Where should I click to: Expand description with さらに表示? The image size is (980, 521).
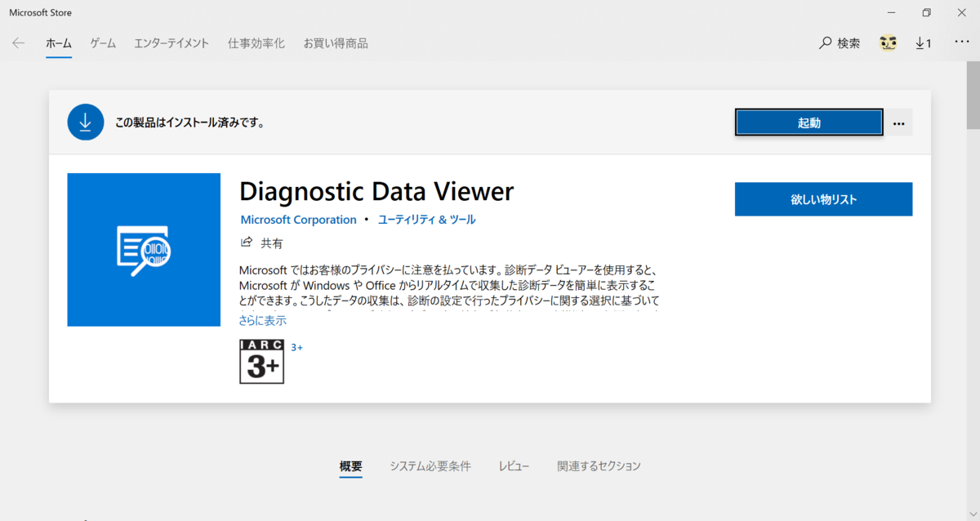tap(263, 321)
